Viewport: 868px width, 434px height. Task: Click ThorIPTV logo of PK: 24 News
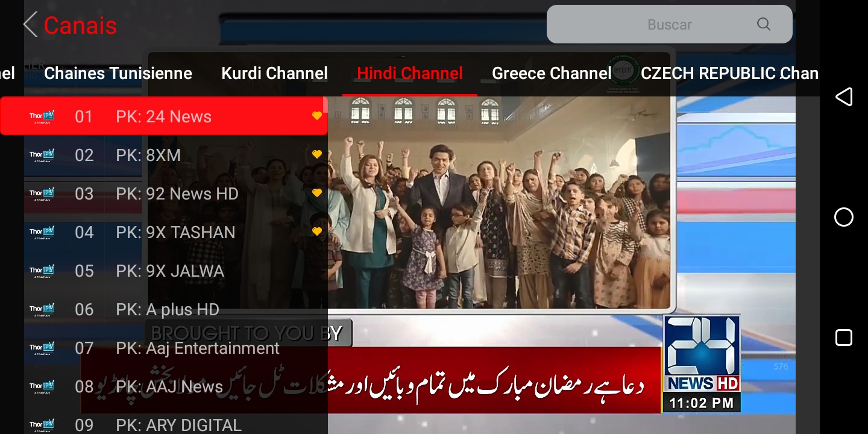pos(42,116)
